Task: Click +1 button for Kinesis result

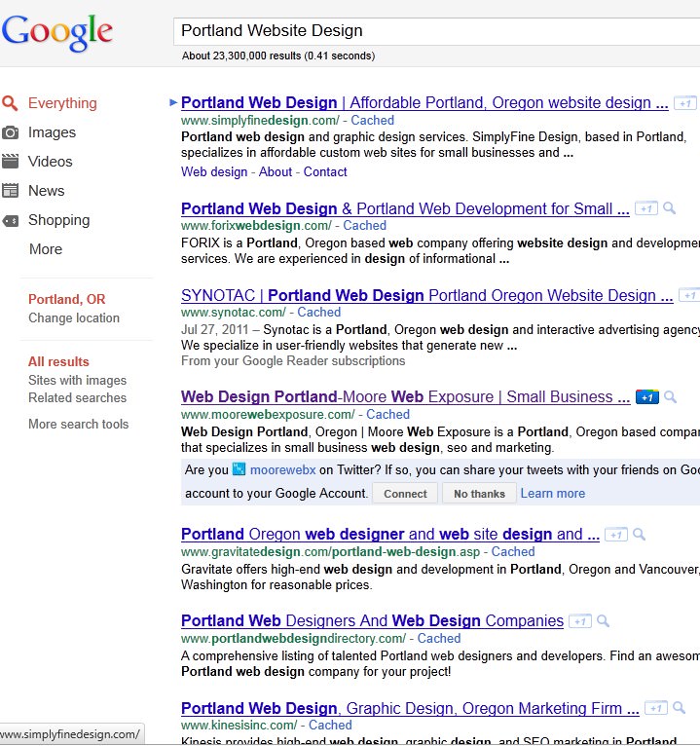Action: pos(656,708)
